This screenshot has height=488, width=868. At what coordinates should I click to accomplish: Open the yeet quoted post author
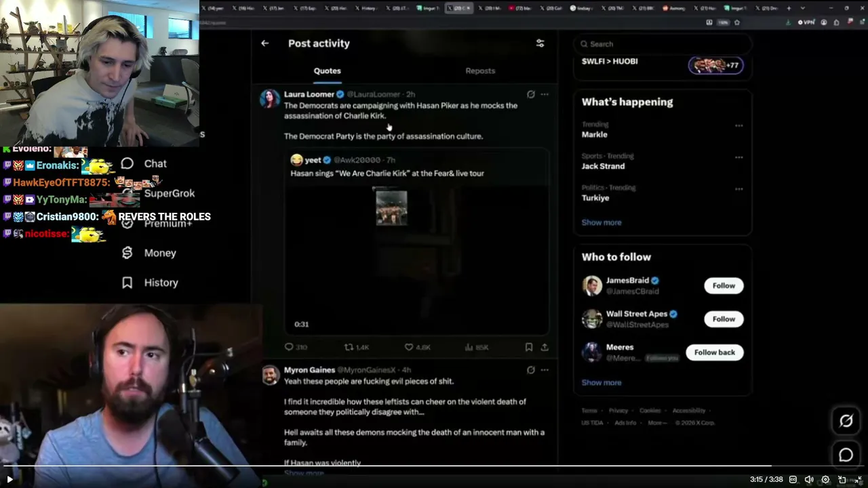point(313,160)
